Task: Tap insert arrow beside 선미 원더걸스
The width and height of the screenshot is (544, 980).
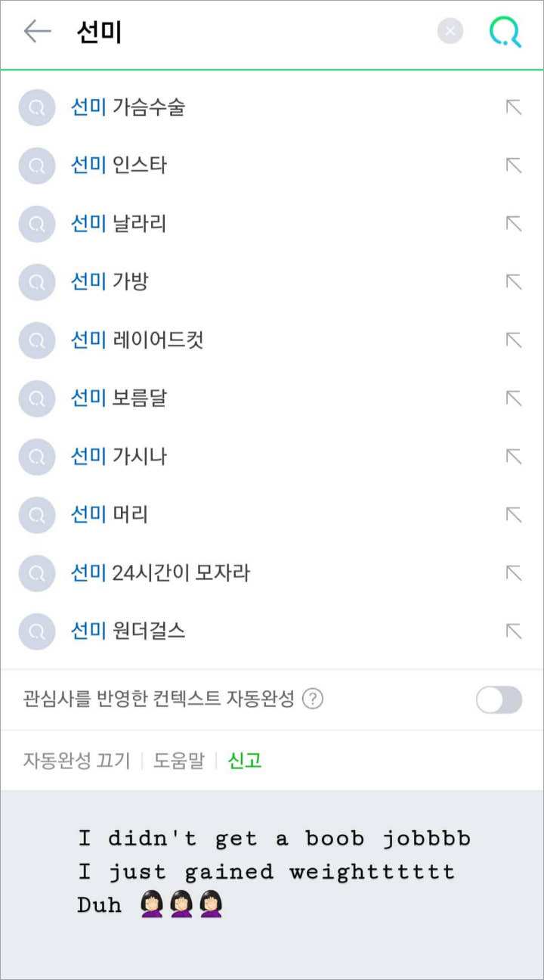Action: pyautogui.click(x=514, y=631)
